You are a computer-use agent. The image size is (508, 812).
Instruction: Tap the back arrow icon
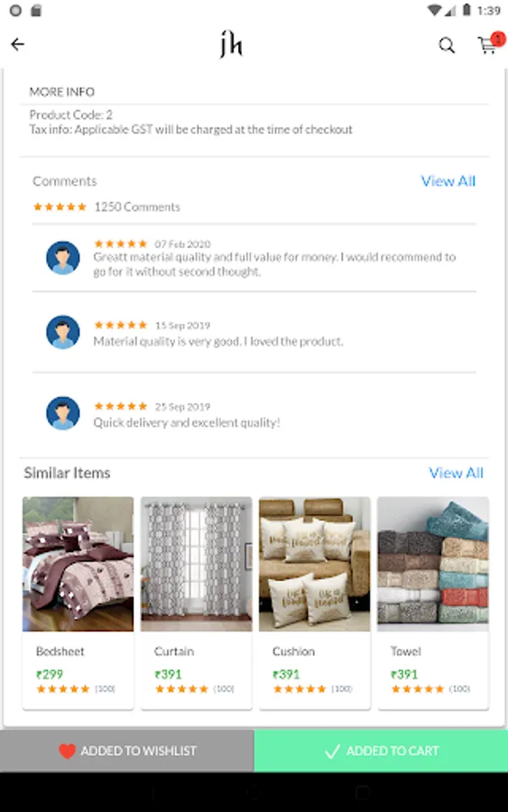[x=18, y=44]
